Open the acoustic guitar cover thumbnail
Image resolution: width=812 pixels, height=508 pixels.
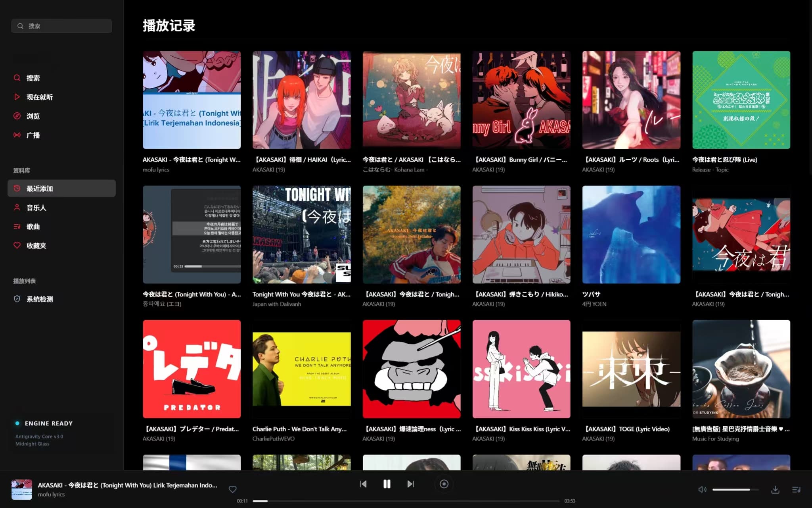[412, 234]
